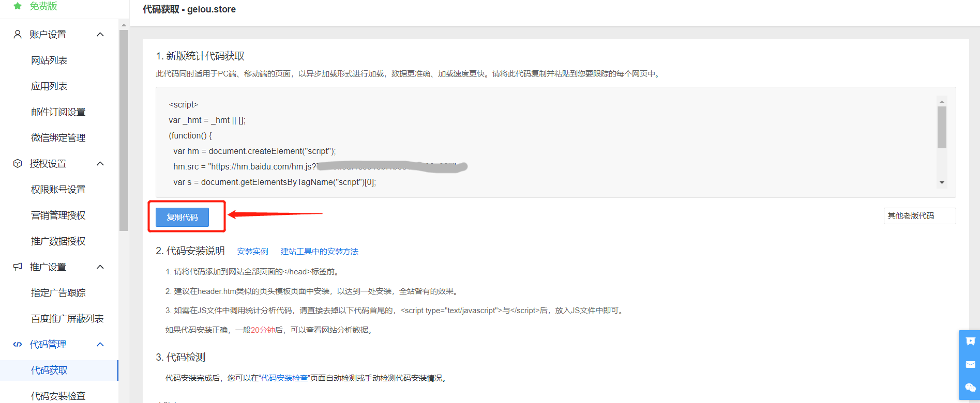
Task: Click the code box scrollbar thumb
Action: [x=942, y=127]
